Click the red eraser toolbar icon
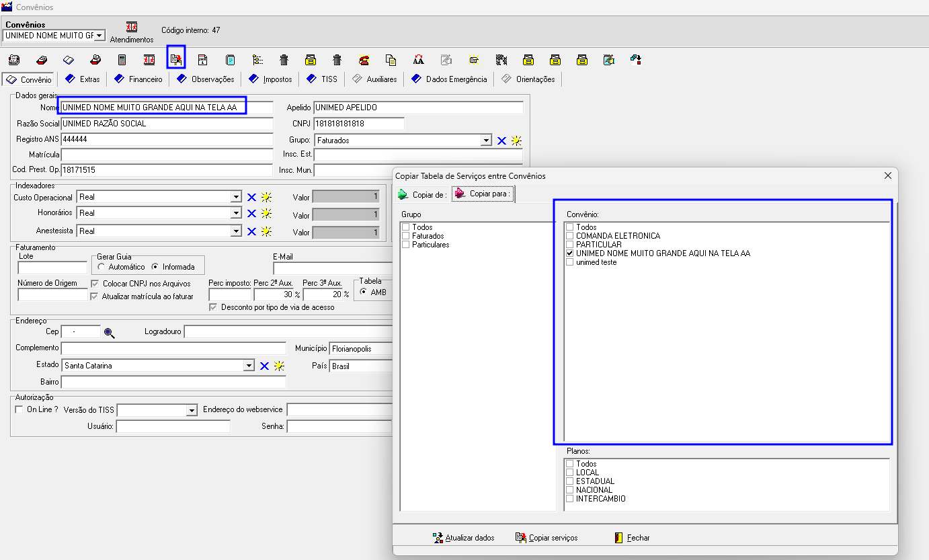The image size is (929, 560). click(41, 60)
